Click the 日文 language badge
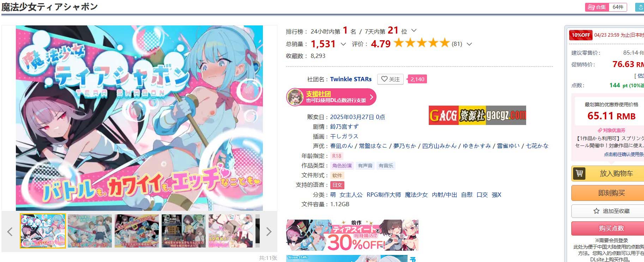The image size is (644, 262). [x=337, y=185]
